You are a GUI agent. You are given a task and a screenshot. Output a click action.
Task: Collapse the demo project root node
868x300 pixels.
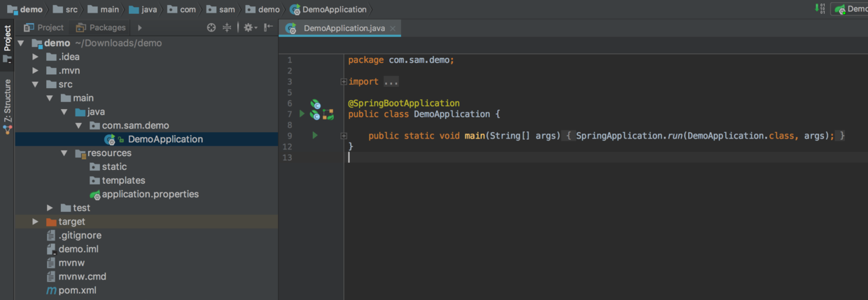tap(21, 43)
